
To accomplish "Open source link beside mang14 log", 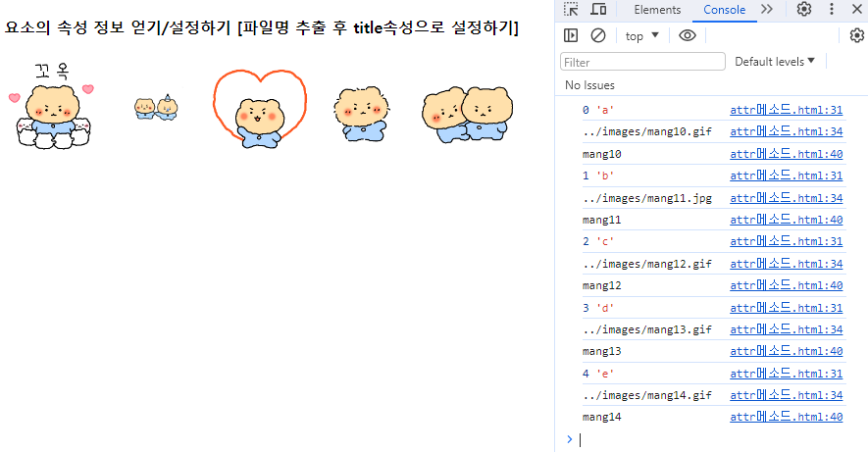I will pyautogui.click(x=786, y=417).
